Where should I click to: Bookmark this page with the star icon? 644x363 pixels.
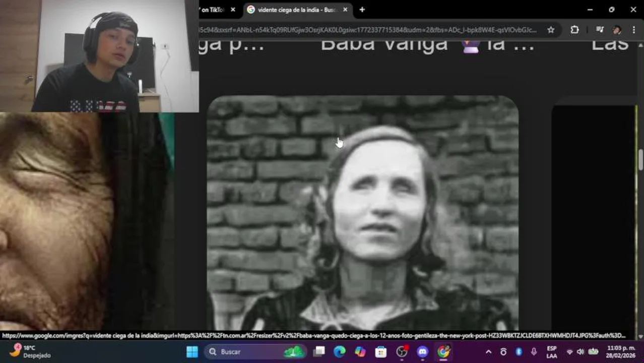click(x=551, y=30)
